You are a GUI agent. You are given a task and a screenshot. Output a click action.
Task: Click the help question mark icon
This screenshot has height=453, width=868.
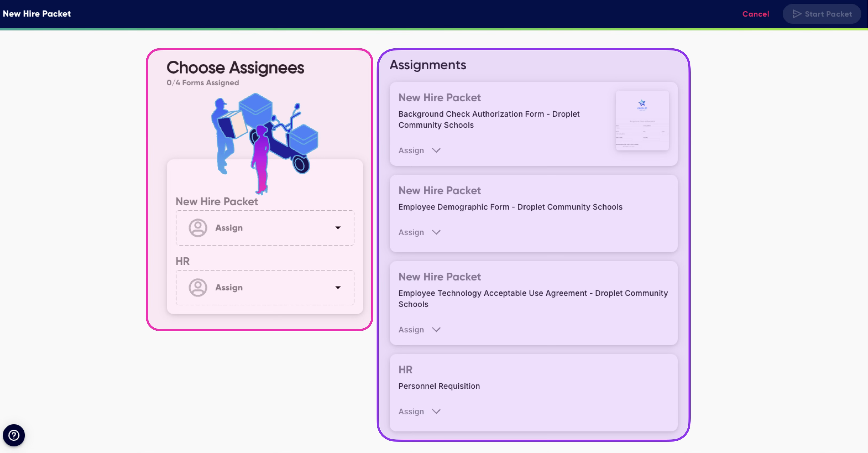pos(14,435)
